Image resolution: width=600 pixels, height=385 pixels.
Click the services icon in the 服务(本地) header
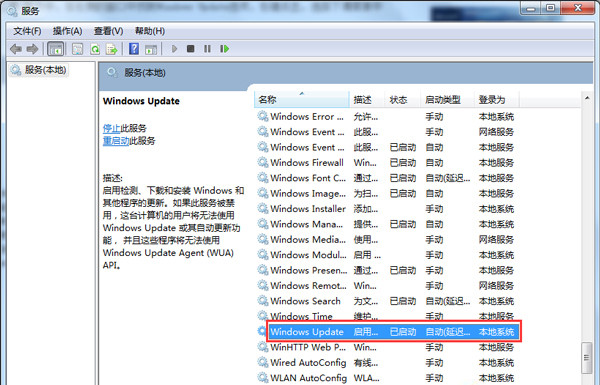point(112,72)
